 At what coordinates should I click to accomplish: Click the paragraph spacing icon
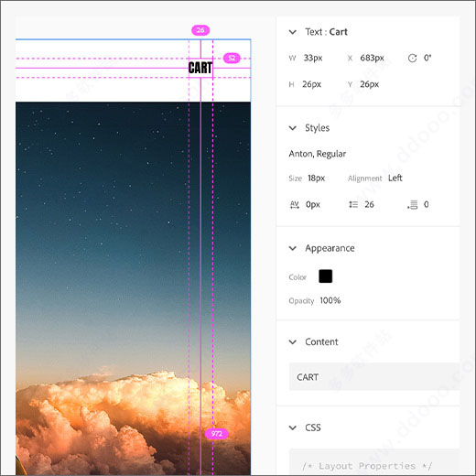click(x=412, y=205)
